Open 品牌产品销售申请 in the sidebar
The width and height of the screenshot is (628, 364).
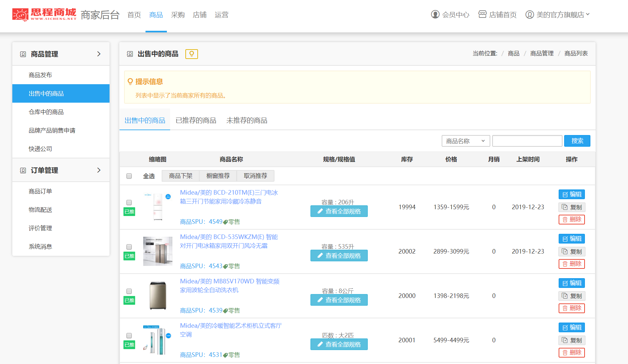pyautogui.click(x=61, y=131)
